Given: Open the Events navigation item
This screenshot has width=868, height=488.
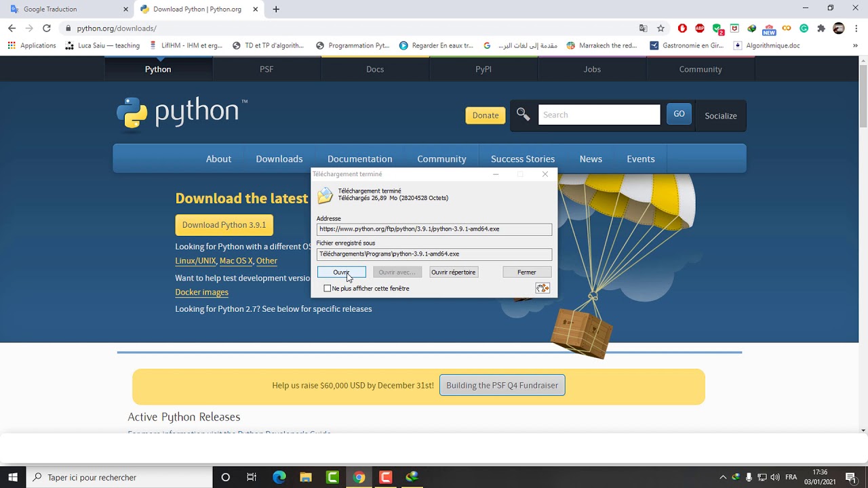Looking at the screenshot, I should click(x=641, y=159).
